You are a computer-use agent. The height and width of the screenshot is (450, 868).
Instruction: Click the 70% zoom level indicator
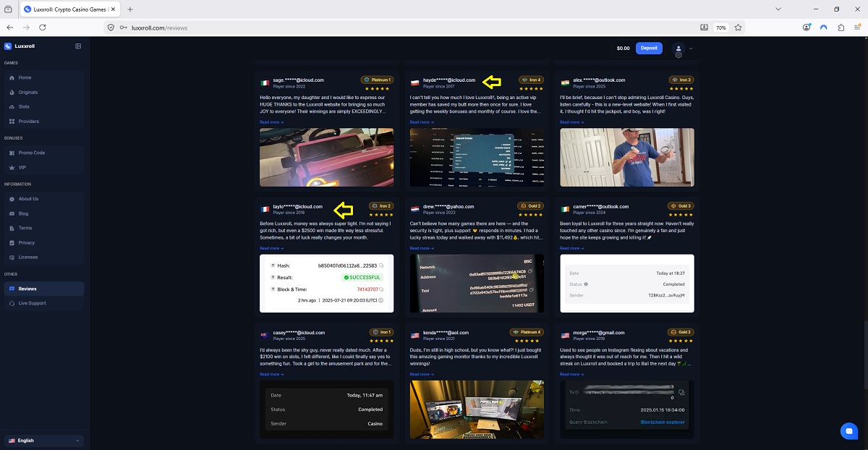(x=721, y=27)
